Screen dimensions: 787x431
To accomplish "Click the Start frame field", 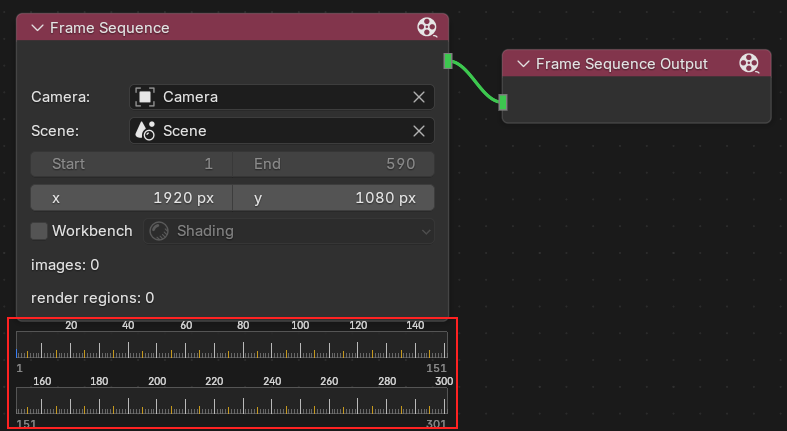I will (x=132, y=164).
